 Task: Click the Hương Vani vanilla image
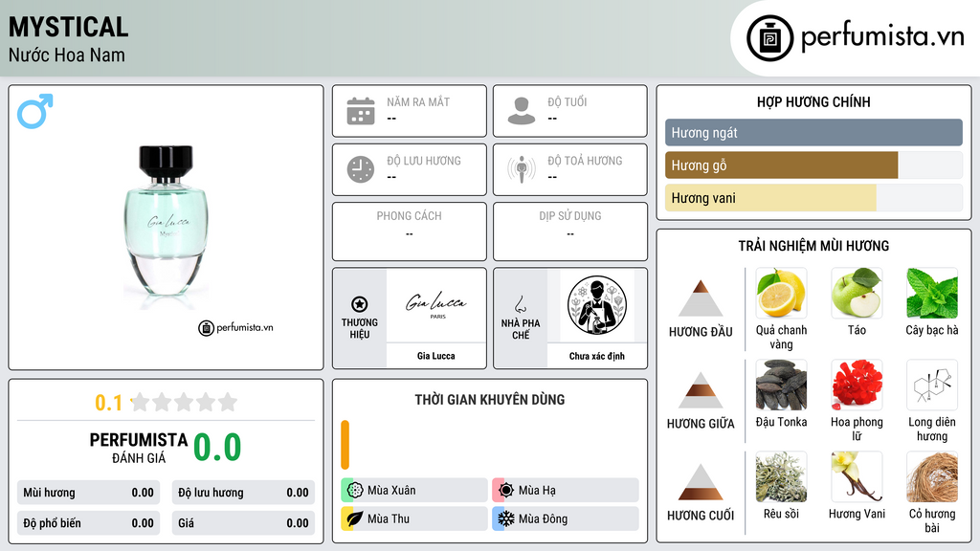(857, 476)
